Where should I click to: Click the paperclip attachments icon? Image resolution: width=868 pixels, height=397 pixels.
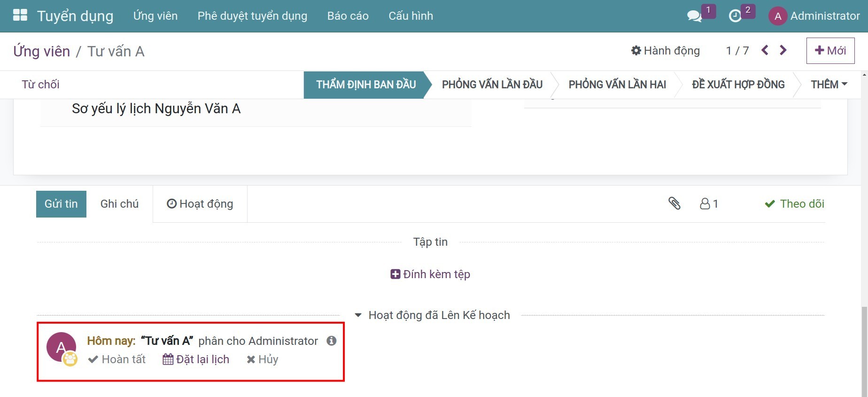[x=674, y=203]
